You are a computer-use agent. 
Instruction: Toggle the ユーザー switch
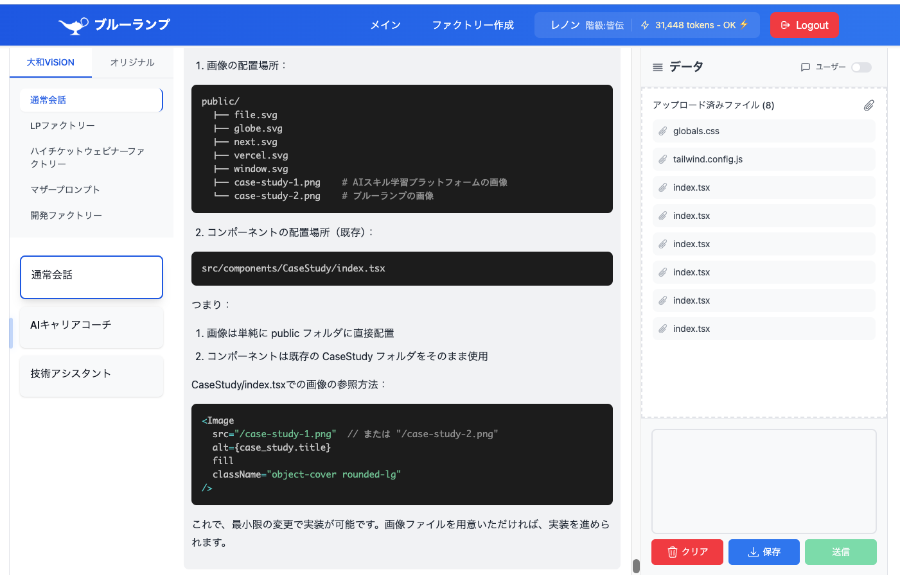click(861, 67)
